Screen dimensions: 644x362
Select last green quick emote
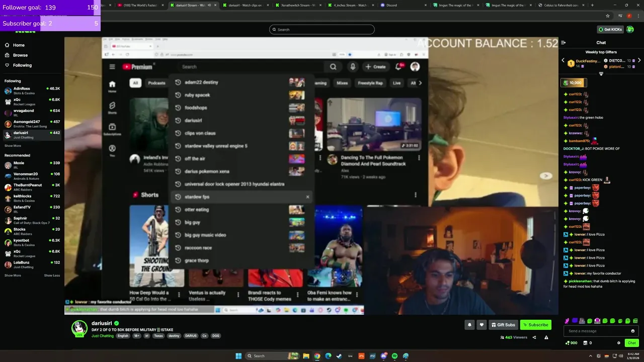pos(635,321)
